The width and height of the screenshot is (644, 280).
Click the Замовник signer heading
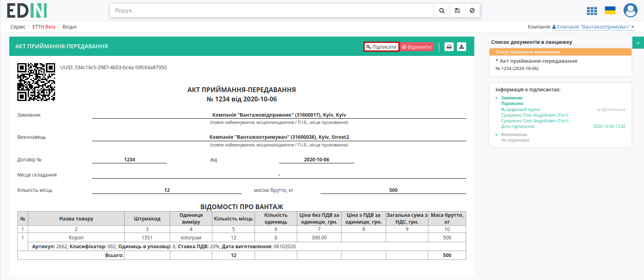pos(512,98)
